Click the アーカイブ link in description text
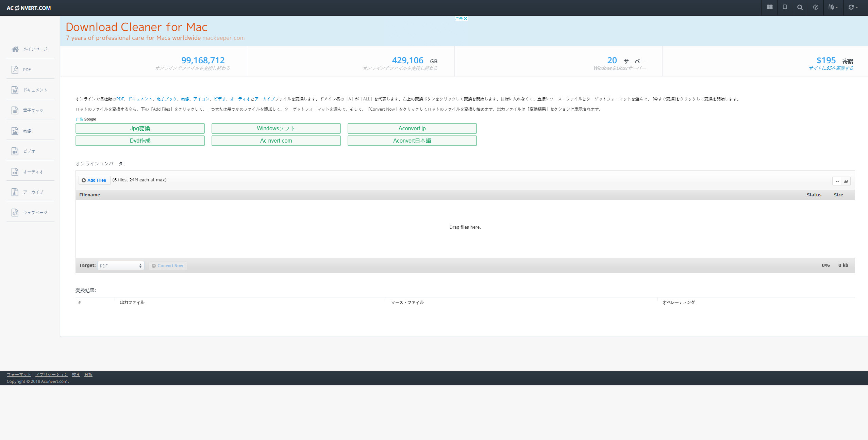868x440 pixels. [x=265, y=99]
